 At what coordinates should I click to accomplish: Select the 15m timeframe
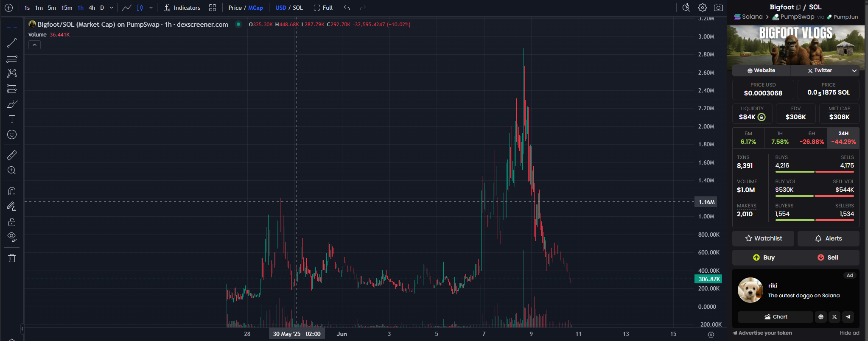coord(67,8)
